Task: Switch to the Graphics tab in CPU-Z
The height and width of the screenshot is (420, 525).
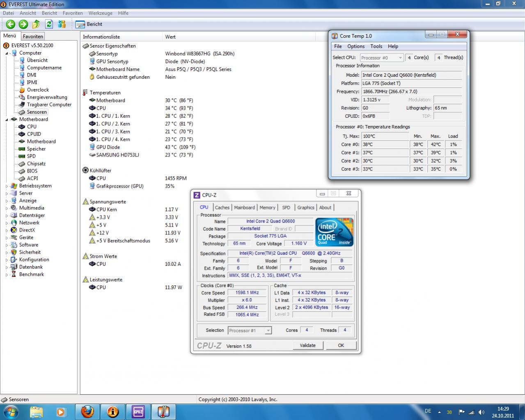Action: pos(306,208)
